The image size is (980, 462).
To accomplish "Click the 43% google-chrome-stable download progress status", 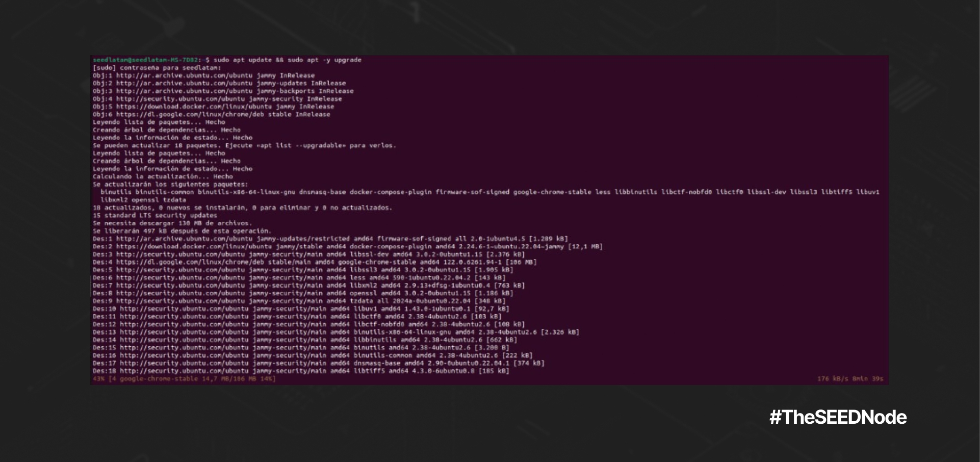I will tap(184, 379).
